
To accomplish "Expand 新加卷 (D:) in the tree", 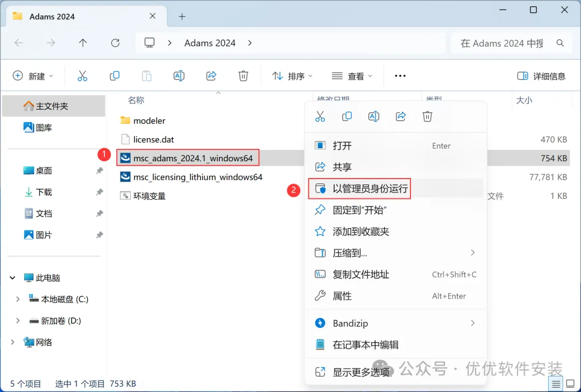I will click(x=17, y=320).
